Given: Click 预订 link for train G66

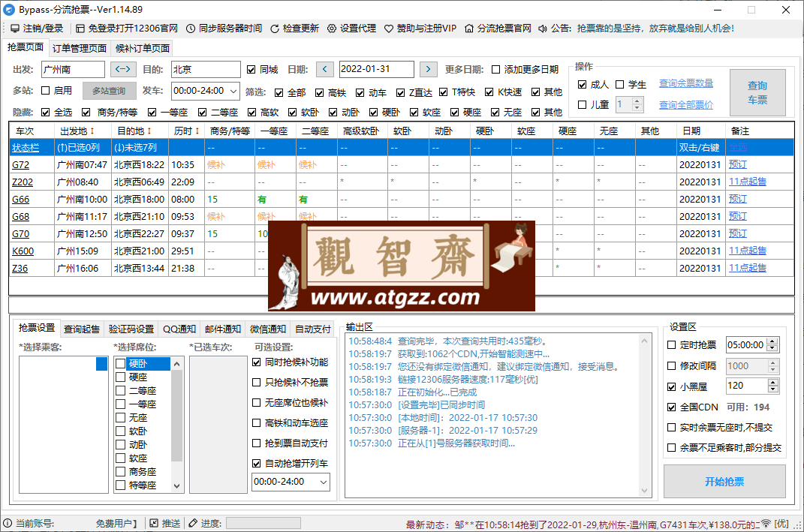Looking at the screenshot, I should (738, 199).
